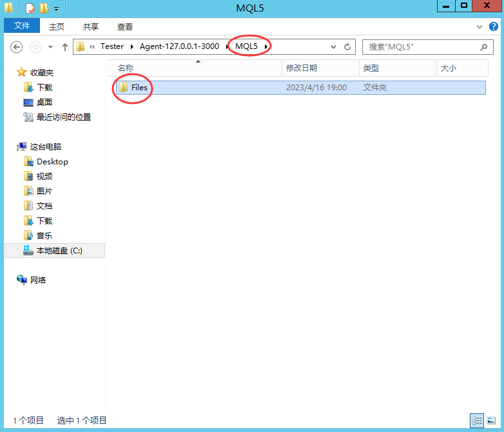
Task: Click the search magnifier icon
Action: pyautogui.click(x=484, y=47)
